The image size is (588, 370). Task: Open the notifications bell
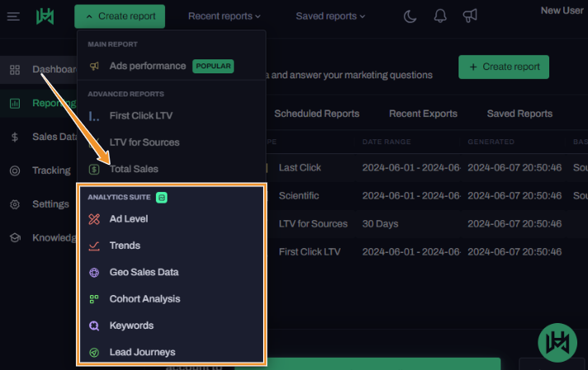pos(440,16)
